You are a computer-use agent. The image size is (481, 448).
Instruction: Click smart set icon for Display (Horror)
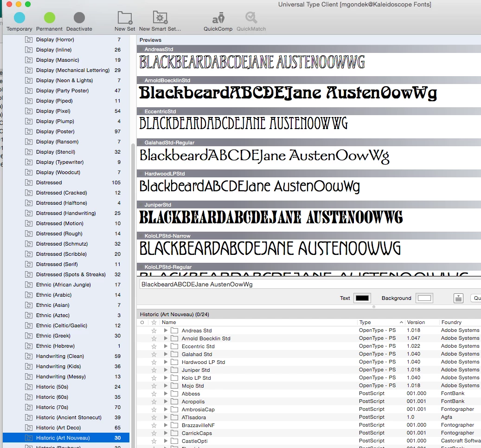click(29, 39)
